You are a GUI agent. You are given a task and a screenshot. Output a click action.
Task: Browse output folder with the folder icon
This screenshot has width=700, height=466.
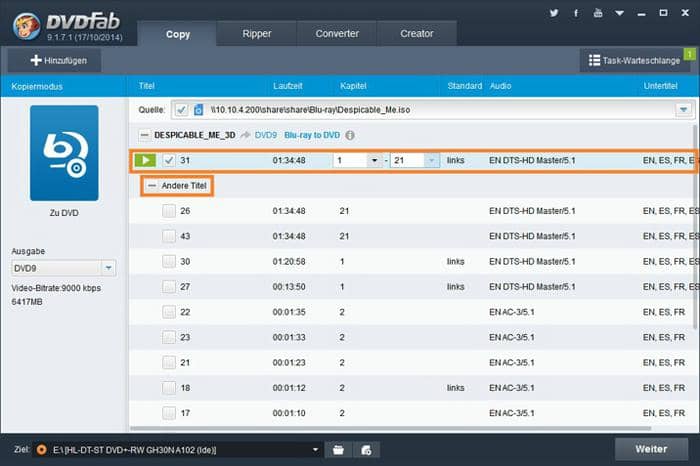pos(341,449)
